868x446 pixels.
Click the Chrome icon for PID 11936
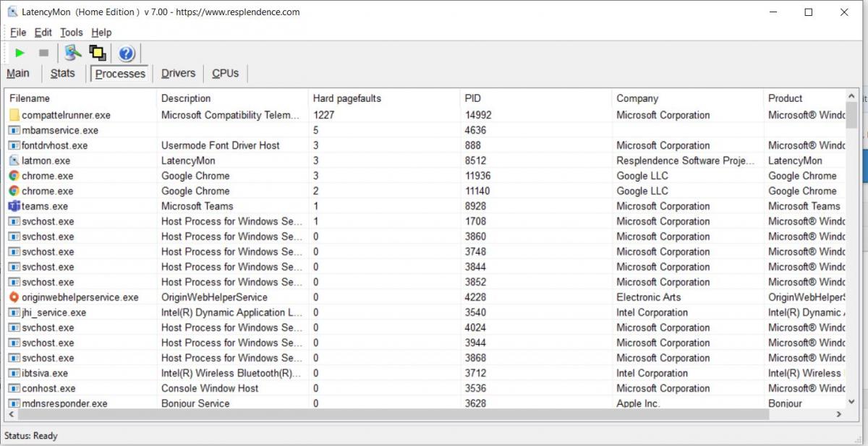[x=14, y=176]
